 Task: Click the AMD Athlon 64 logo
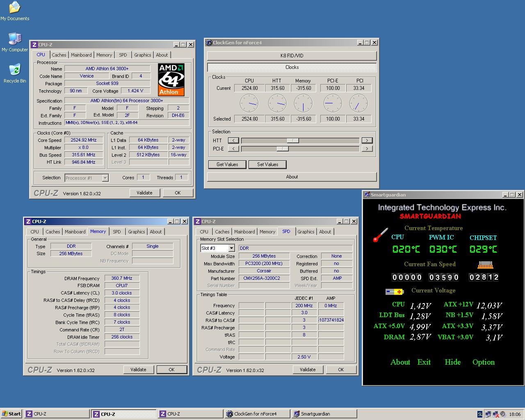(x=171, y=80)
